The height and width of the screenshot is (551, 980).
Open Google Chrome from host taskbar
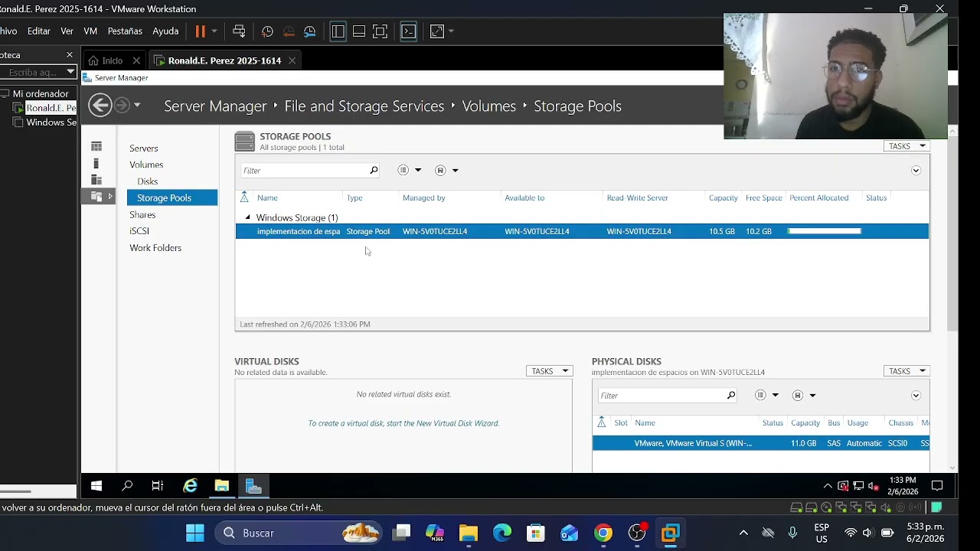point(603,533)
